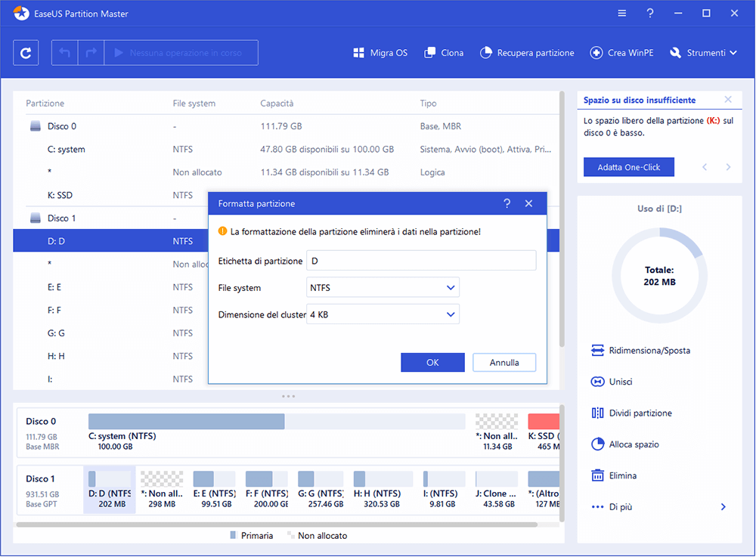This screenshot has height=557, width=756.
Task: Select Unisci action
Action: tap(612, 382)
